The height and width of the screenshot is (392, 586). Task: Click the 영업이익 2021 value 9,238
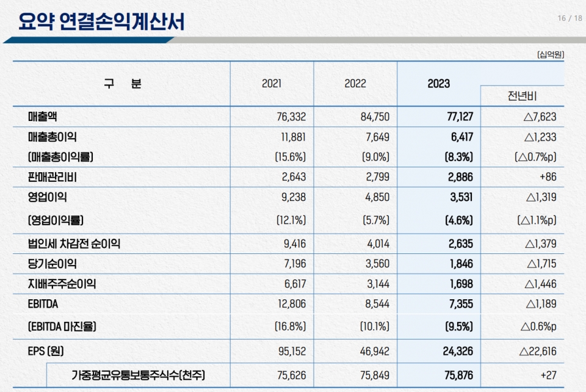pos(294,197)
